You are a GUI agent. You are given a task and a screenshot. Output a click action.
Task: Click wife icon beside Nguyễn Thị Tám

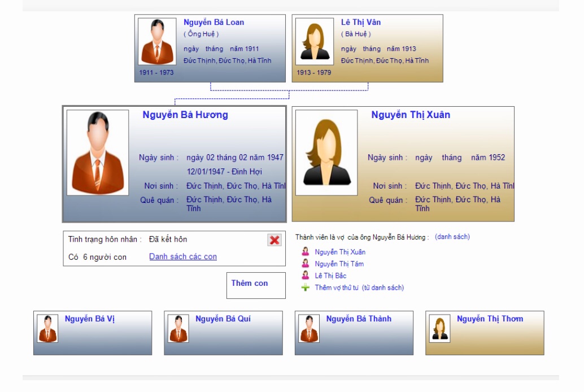point(306,263)
